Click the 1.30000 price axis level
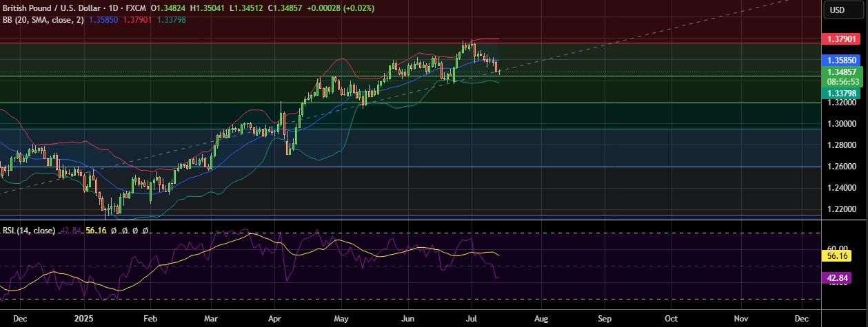 (x=841, y=124)
